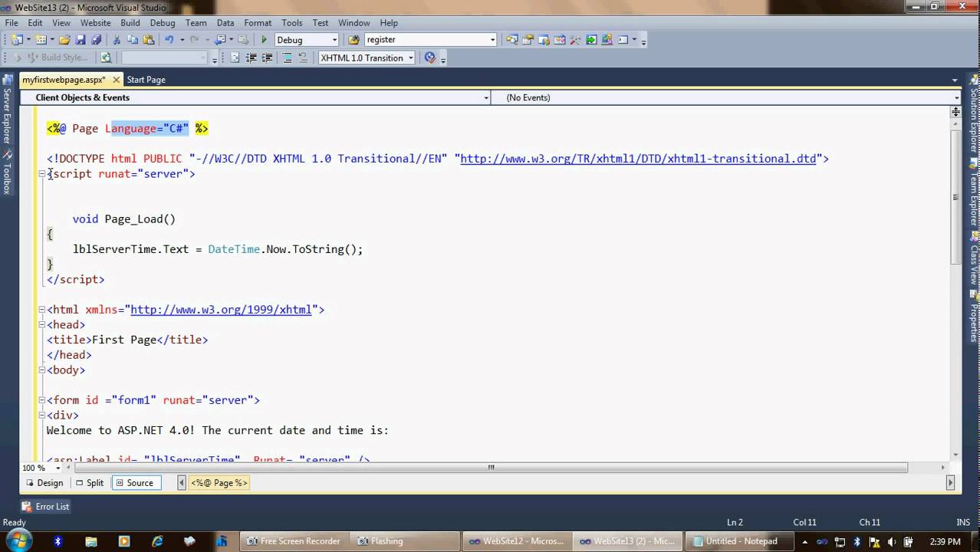Collapse the form id form1 region

42,400
